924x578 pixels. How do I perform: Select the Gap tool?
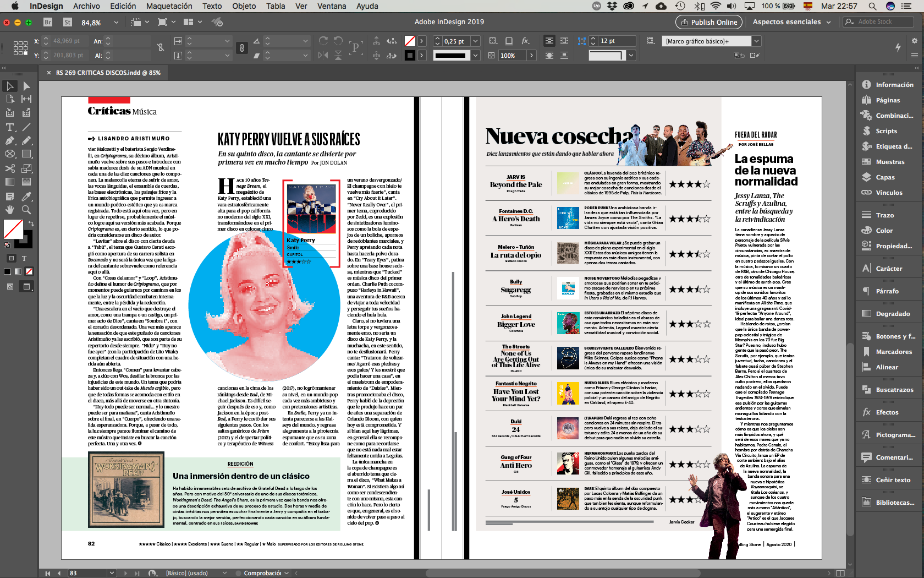26,99
